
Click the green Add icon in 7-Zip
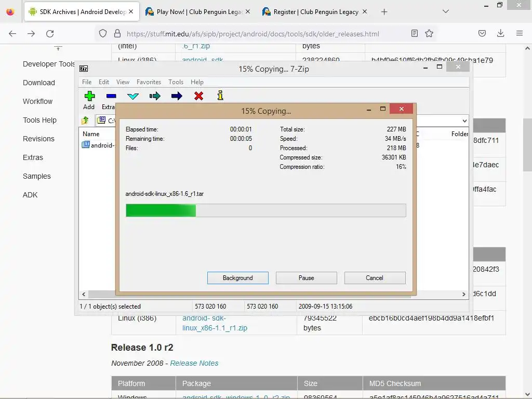[x=89, y=96]
